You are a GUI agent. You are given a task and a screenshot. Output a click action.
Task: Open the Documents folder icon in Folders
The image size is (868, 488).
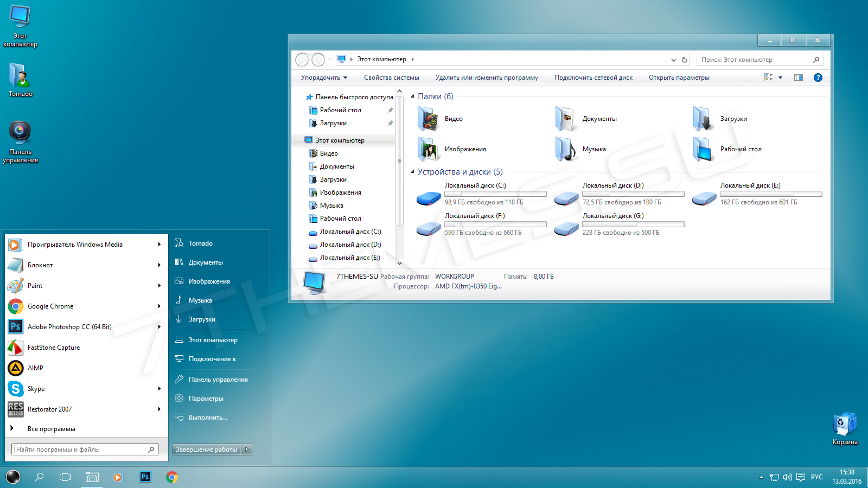565,119
